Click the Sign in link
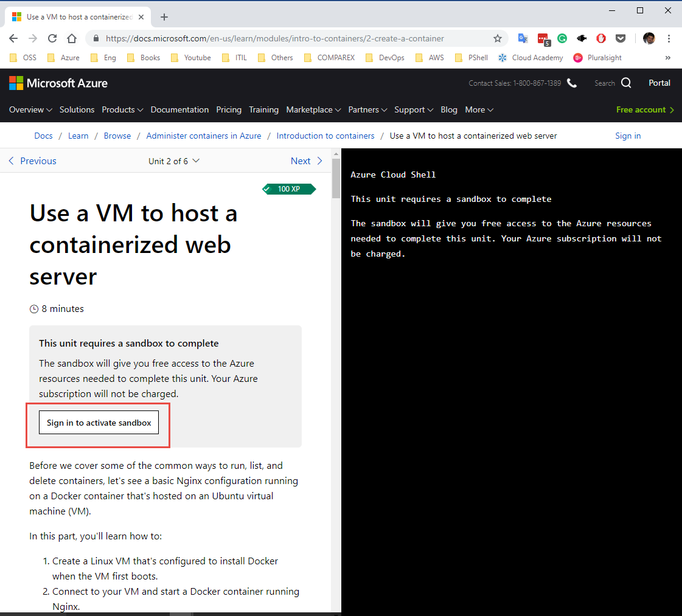The width and height of the screenshot is (682, 616). (628, 136)
